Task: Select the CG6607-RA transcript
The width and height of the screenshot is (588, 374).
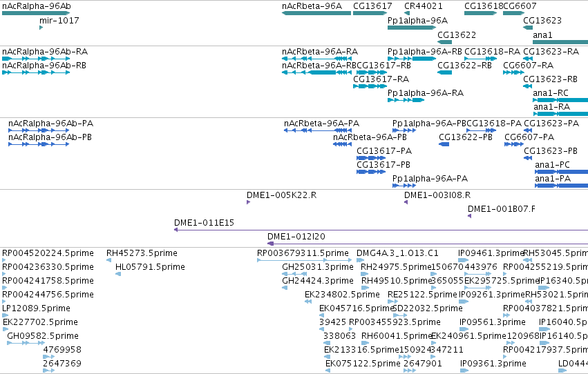Action: pos(514,72)
